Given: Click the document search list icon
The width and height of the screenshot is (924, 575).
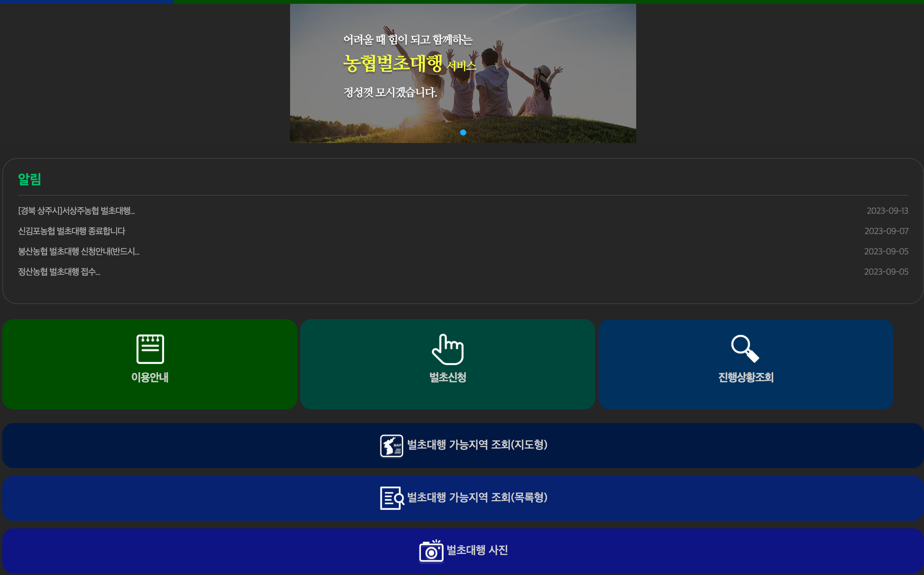Looking at the screenshot, I should 392,498.
